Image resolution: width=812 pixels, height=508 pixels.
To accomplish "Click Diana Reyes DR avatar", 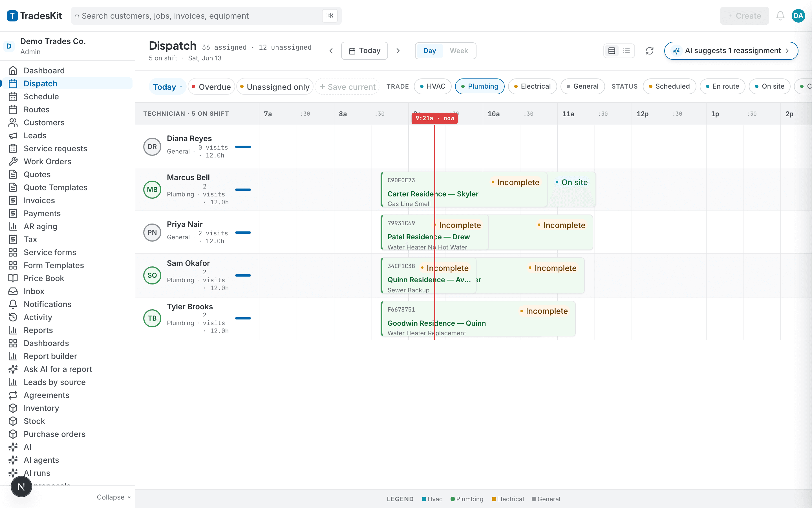I will click(152, 146).
